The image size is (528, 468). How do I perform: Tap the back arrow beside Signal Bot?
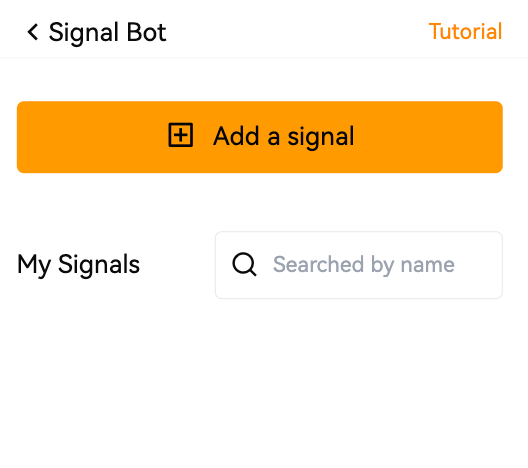pyautogui.click(x=33, y=32)
